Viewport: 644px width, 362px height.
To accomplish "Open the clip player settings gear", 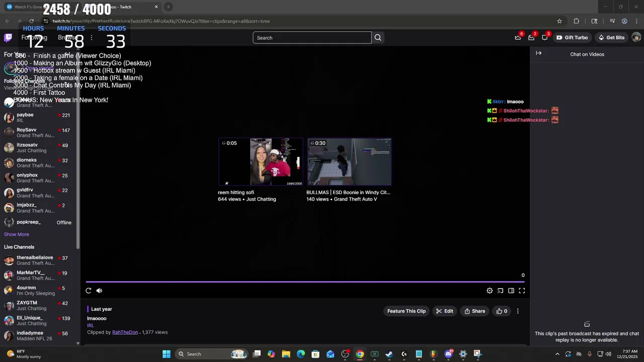I will tap(490, 291).
